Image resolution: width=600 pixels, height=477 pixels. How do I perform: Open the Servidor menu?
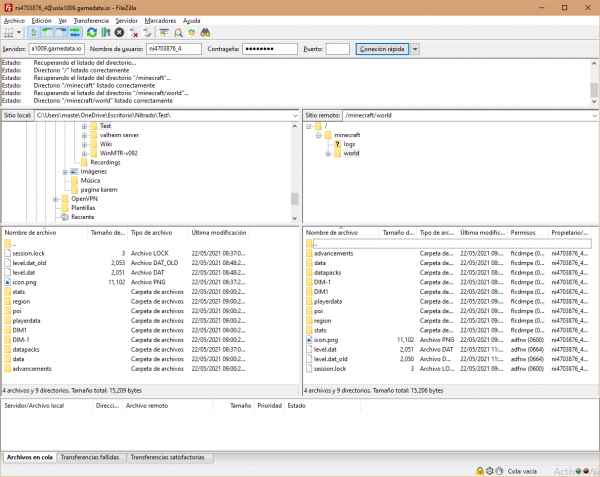click(126, 21)
